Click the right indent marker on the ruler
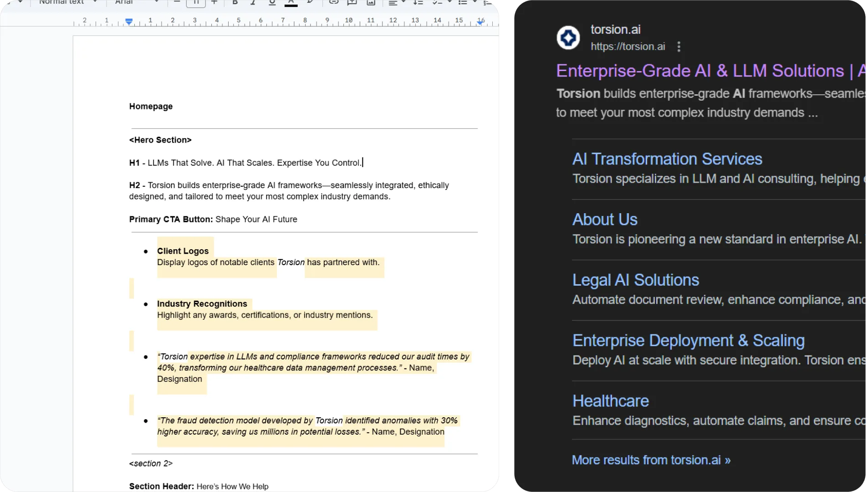868x492 pixels. [480, 22]
